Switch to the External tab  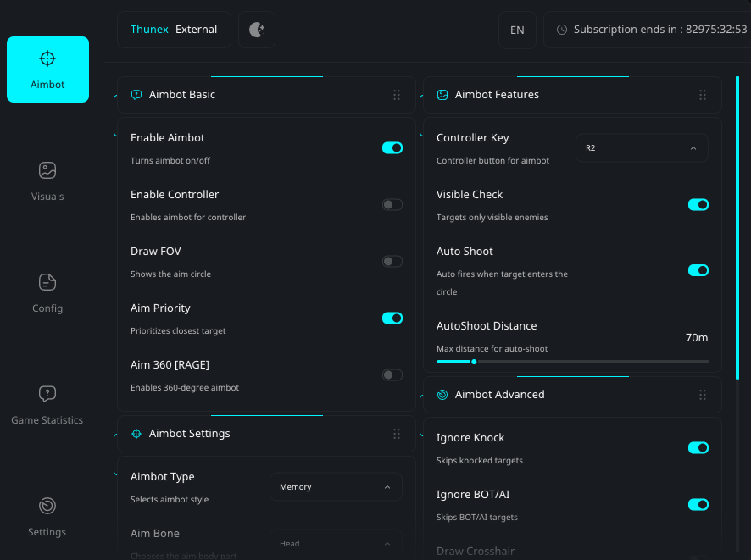point(196,28)
